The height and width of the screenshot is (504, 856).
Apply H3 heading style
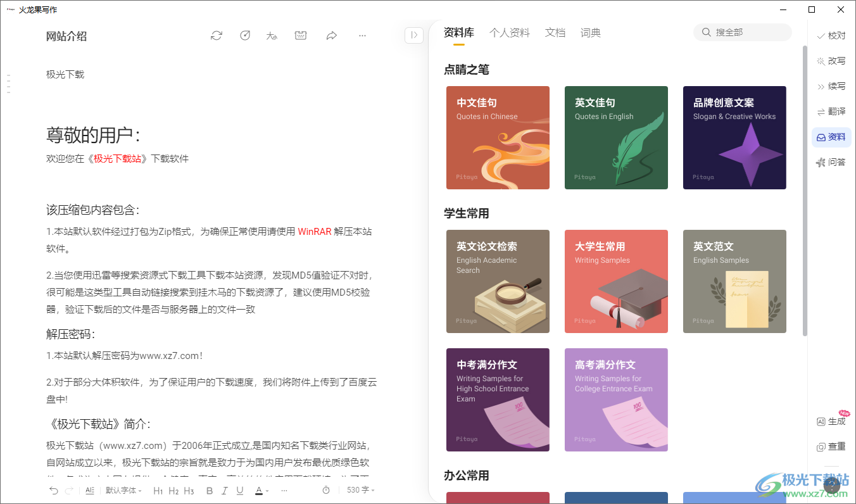pos(189,491)
